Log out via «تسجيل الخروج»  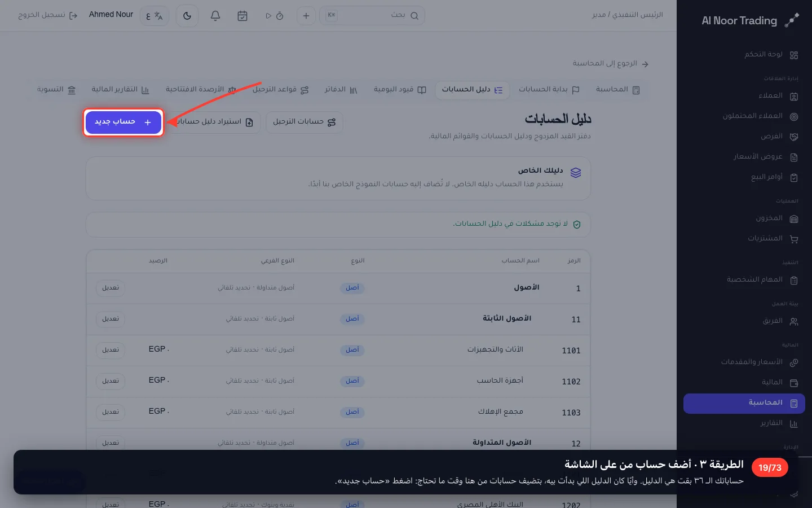(x=48, y=15)
